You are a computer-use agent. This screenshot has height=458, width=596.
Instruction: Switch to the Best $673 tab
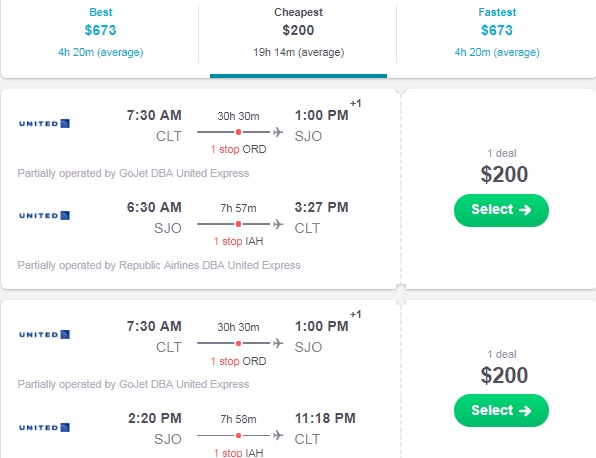click(x=101, y=32)
